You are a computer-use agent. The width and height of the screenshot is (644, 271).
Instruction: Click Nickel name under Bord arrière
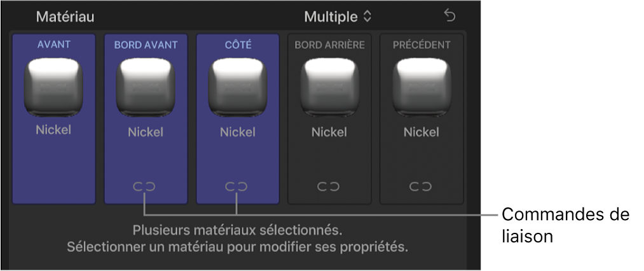[329, 132]
